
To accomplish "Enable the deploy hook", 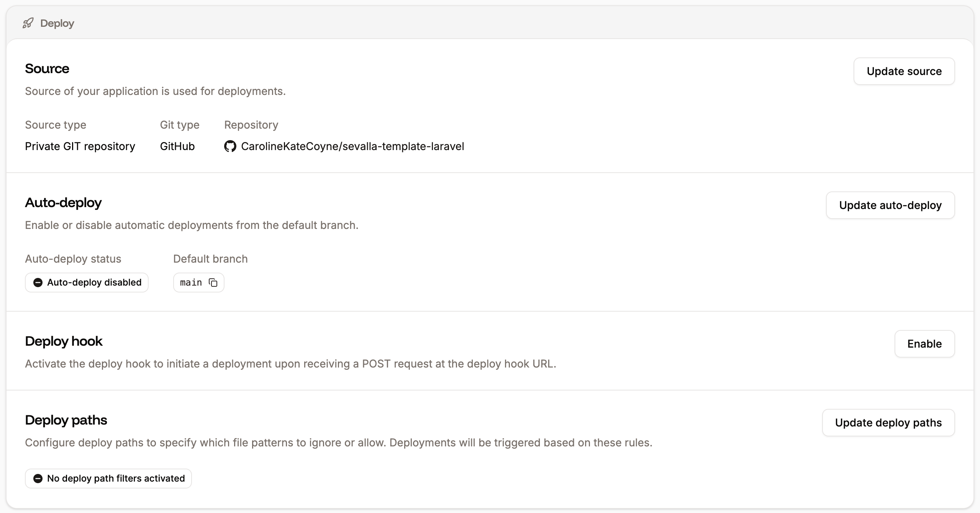I will pos(924,344).
